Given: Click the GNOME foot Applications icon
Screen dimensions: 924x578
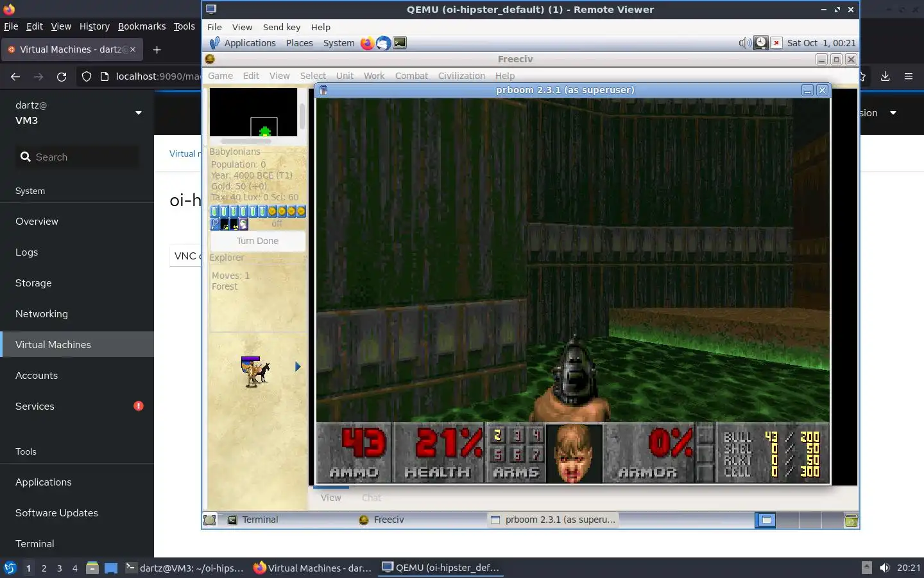Looking at the screenshot, I should (x=214, y=43).
